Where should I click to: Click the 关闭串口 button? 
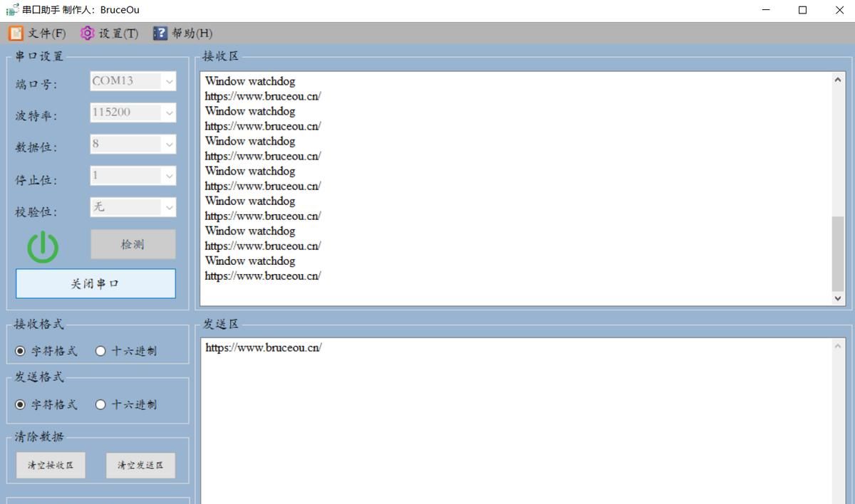(95, 283)
